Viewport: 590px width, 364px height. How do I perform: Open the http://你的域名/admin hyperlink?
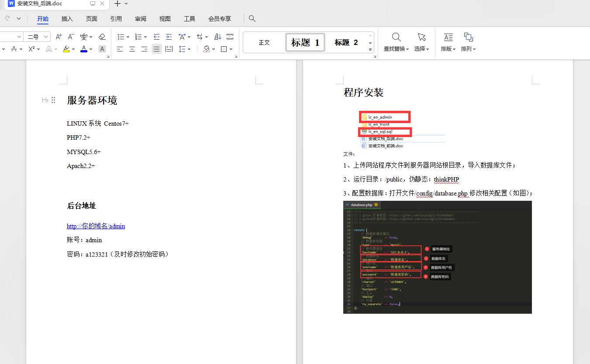96,226
